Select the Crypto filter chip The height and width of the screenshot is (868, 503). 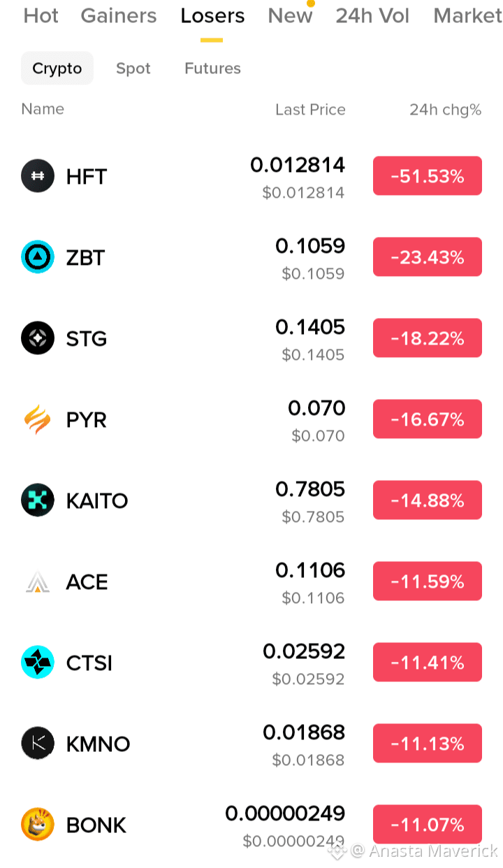tap(57, 68)
